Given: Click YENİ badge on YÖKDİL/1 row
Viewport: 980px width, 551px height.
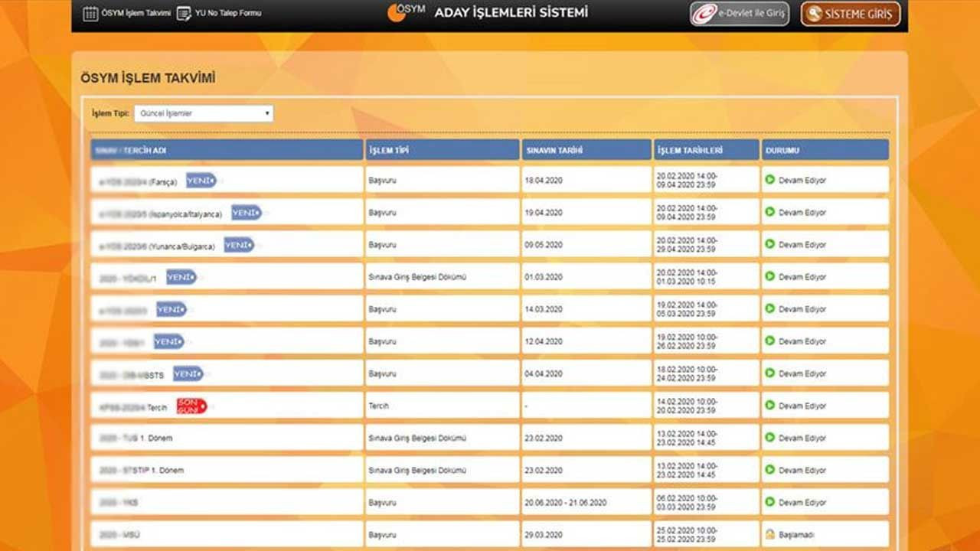Looking at the screenshot, I should pos(181,277).
